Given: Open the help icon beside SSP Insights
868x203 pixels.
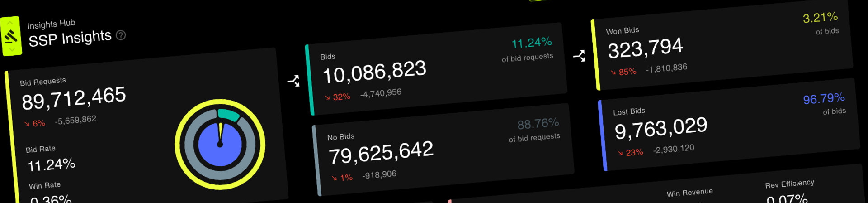Looking at the screenshot, I should coord(121,35).
